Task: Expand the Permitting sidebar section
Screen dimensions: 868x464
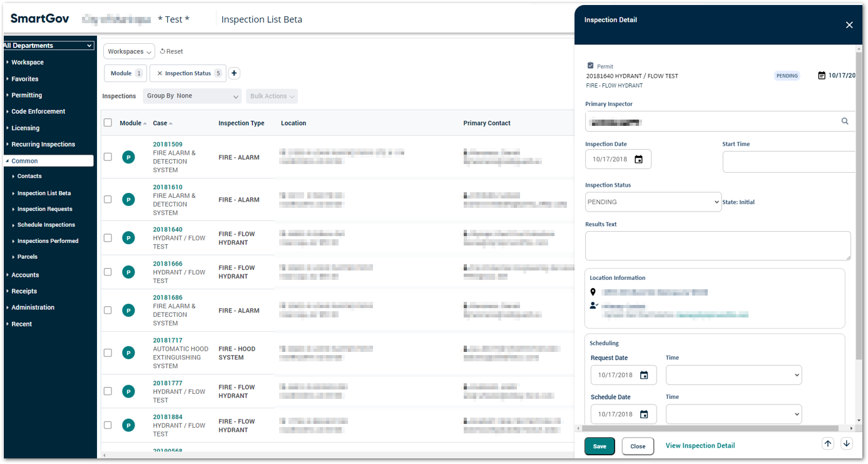Action: (x=26, y=95)
